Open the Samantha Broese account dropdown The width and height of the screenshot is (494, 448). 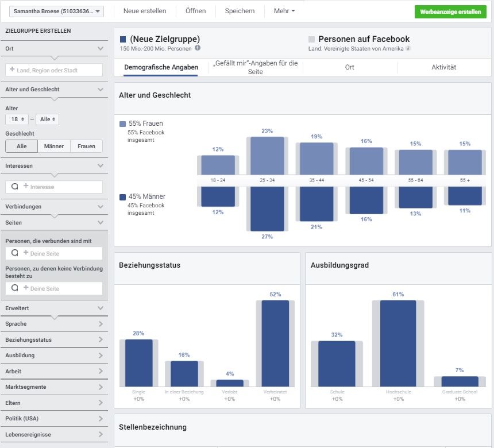pos(57,11)
